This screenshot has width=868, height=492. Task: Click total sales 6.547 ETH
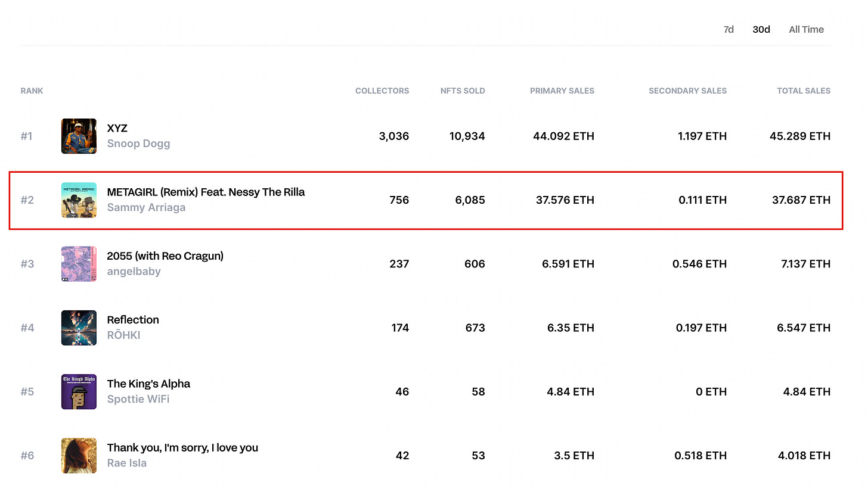tap(804, 328)
